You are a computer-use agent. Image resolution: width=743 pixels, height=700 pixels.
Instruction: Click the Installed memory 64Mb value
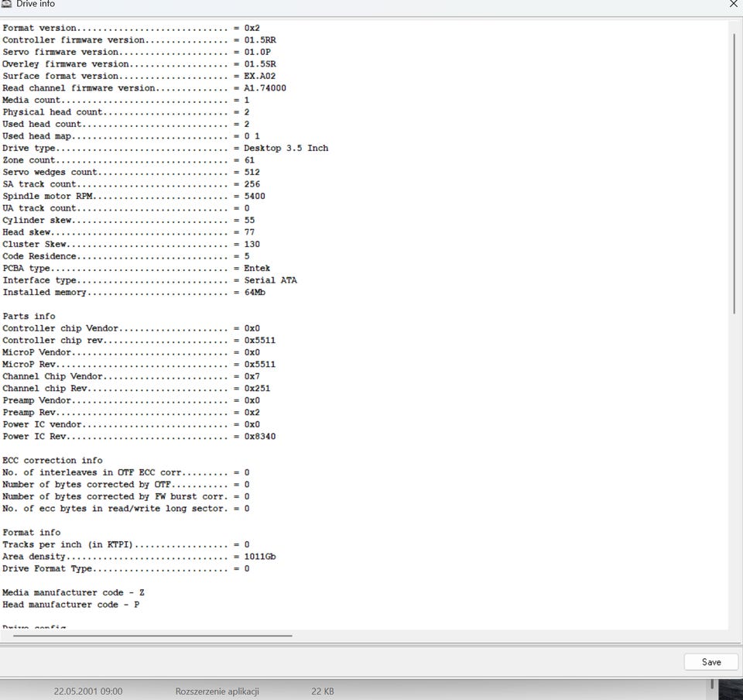255,292
